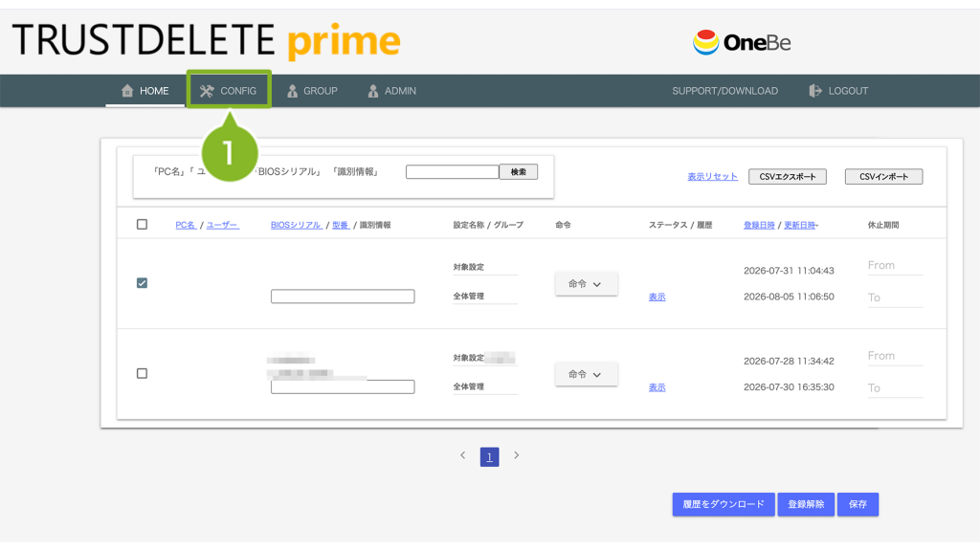
Task: Go to next page arrow
Action: pyautogui.click(x=516, y=455)
